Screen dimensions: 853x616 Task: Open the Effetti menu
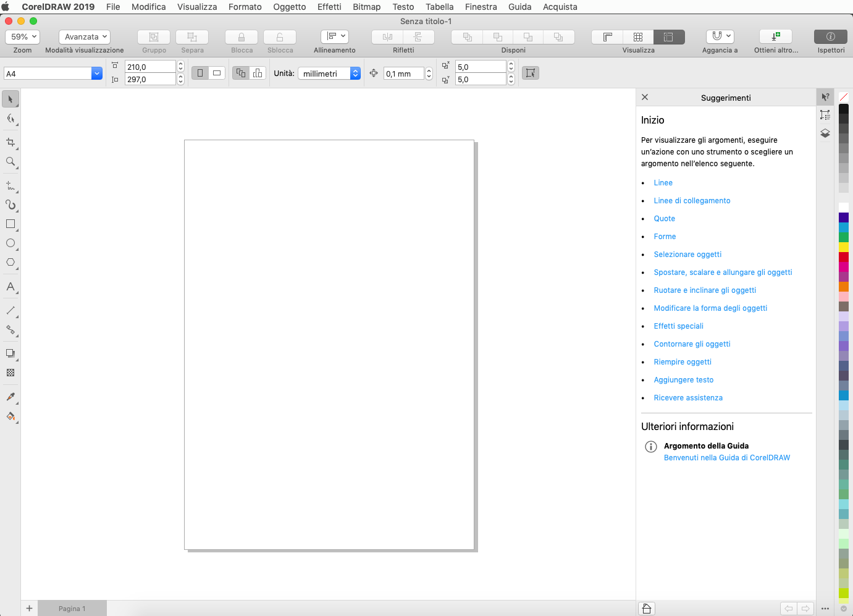point(329,7)
